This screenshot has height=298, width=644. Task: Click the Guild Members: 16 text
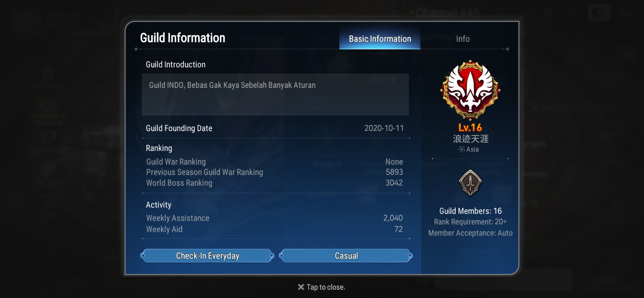point(470,211)
